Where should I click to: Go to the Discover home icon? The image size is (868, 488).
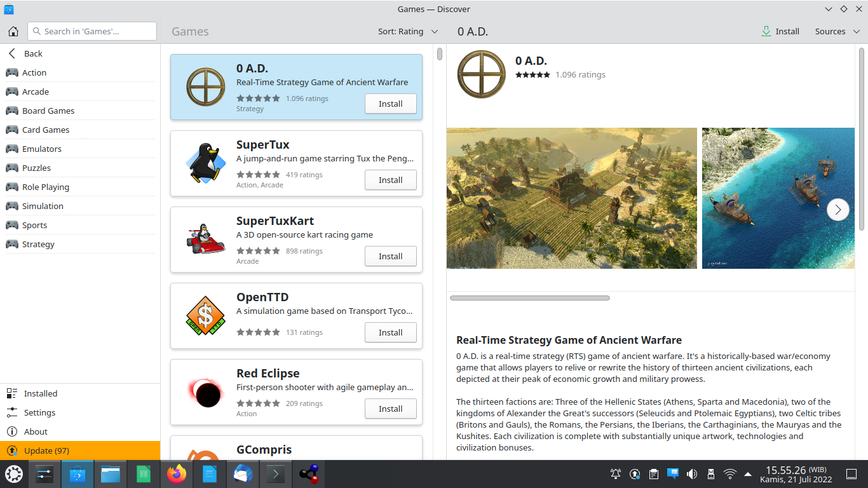point(13,31)
